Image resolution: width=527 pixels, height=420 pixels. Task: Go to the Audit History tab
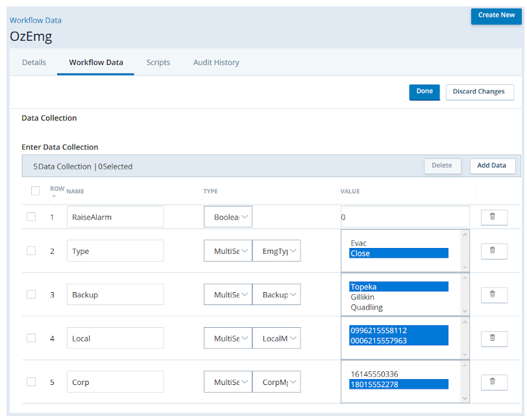tap(216, 62)
